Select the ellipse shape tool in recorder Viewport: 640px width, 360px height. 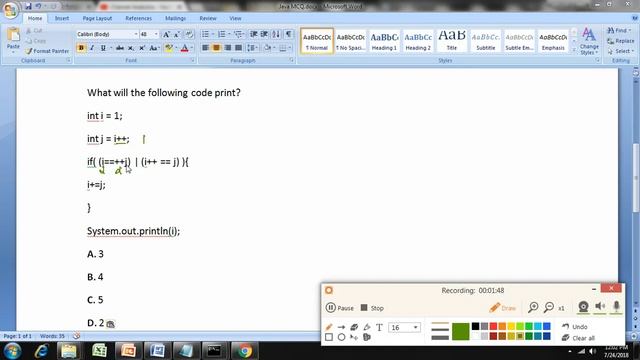(x=341, y=337)
